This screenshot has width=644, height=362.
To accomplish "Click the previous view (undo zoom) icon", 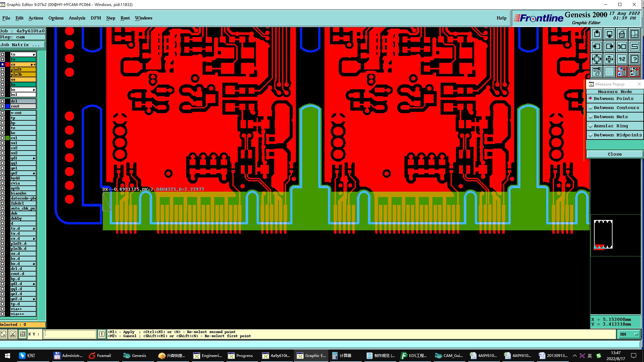I will 622,47.
